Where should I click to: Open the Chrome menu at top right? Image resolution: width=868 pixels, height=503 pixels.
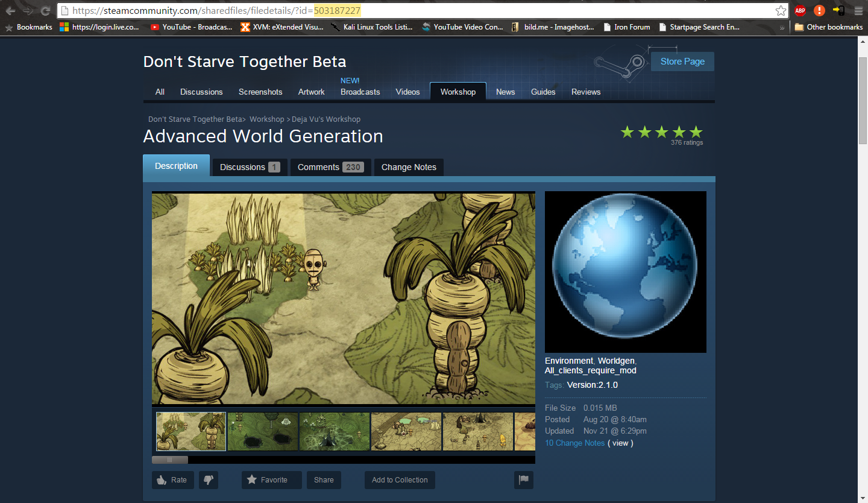pos(858,10)
